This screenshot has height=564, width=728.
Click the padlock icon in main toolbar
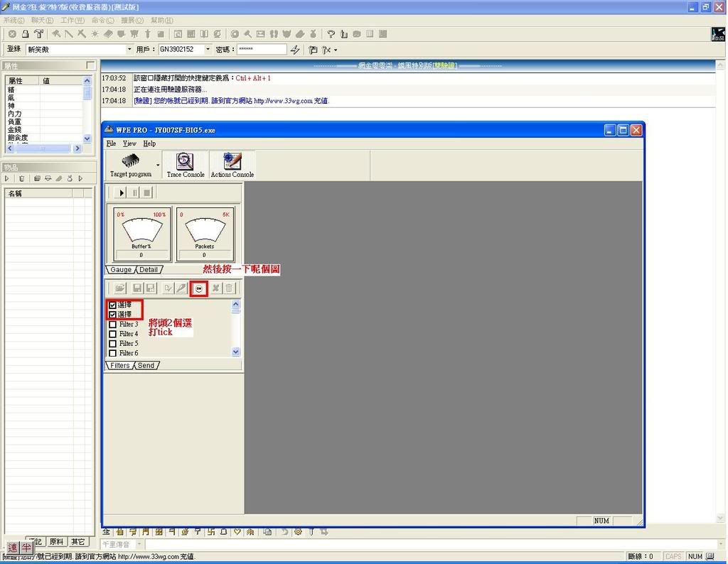(x=25, y=33)
